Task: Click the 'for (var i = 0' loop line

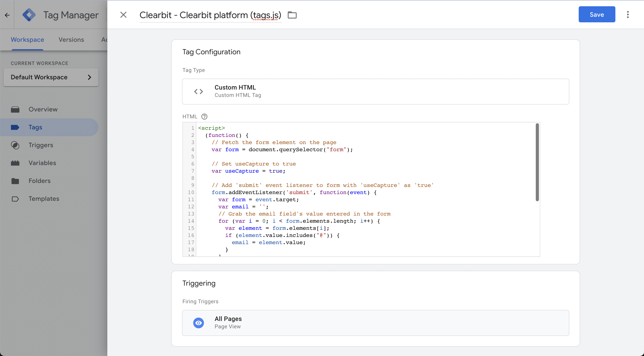Action: (x=299, y=221)
